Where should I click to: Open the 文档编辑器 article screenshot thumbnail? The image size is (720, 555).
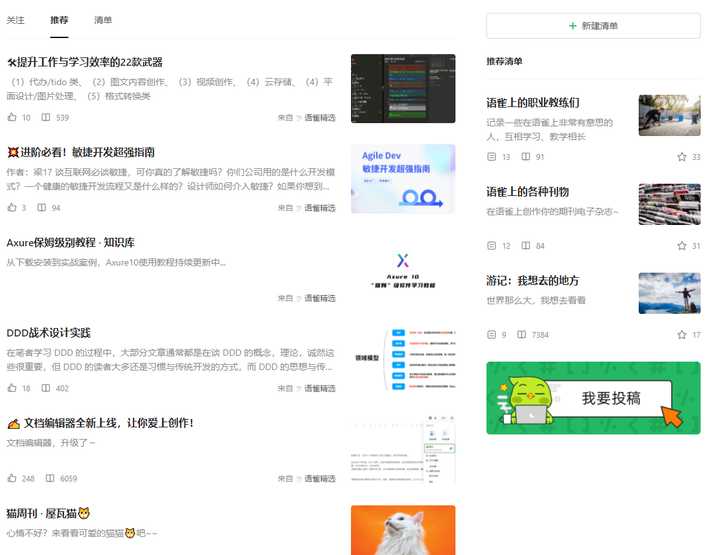click(403, 449)
